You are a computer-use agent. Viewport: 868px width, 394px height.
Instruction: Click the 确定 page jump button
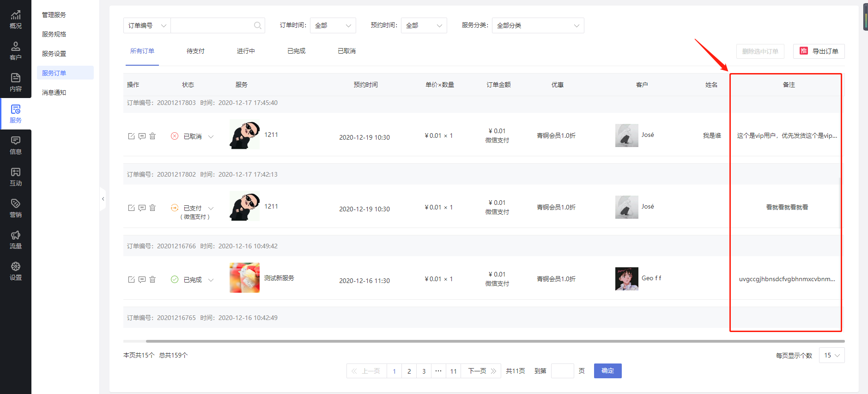608,371
